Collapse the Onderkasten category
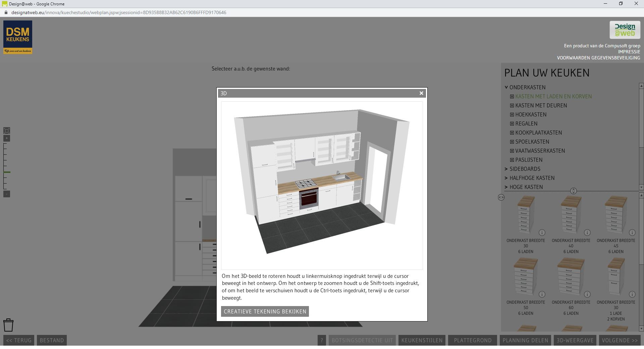 tap(506, 87)
